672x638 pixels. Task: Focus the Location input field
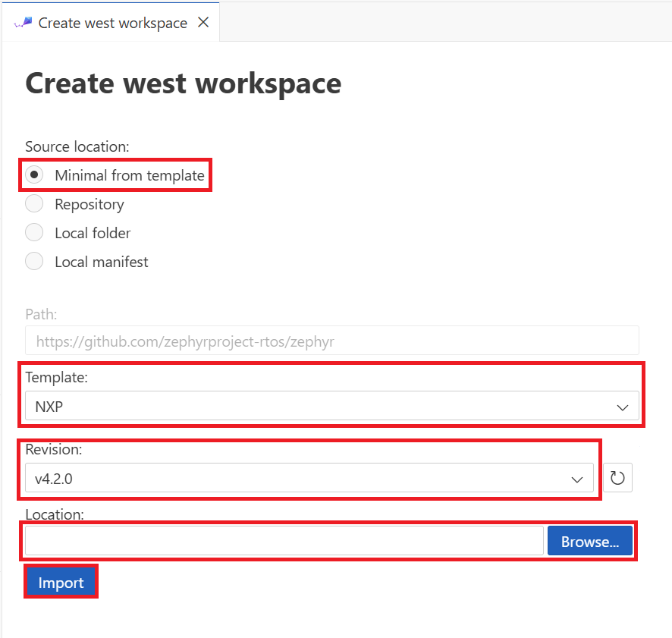[284, 540]
